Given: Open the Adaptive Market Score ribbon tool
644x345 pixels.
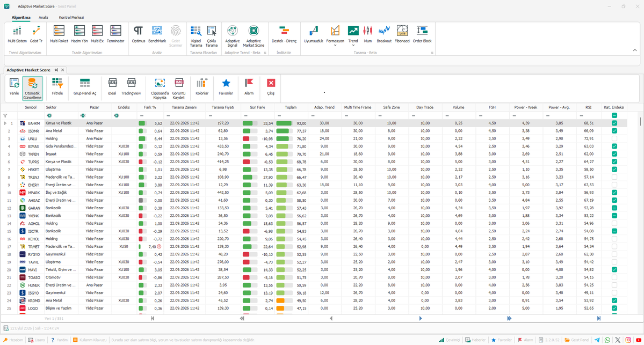Looking at the screenshot, I should 254,36.
